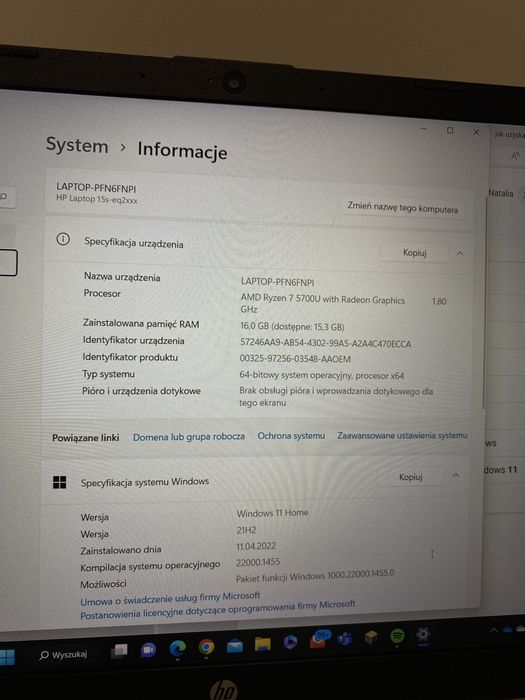
Task: Open the box-shaped app icon on taskbar
Action: pos(371,638)
